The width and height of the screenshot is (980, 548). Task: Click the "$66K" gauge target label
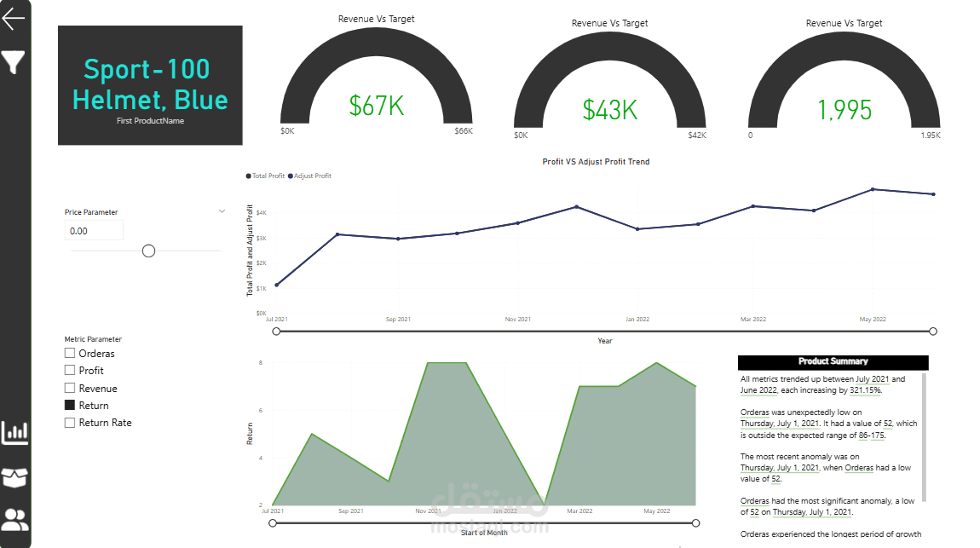[x=464, y=131]
